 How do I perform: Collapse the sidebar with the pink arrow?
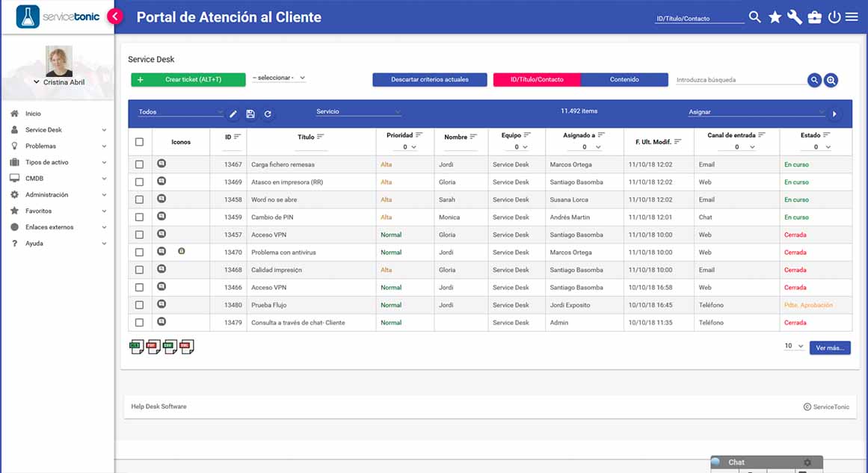pos(114,16)
